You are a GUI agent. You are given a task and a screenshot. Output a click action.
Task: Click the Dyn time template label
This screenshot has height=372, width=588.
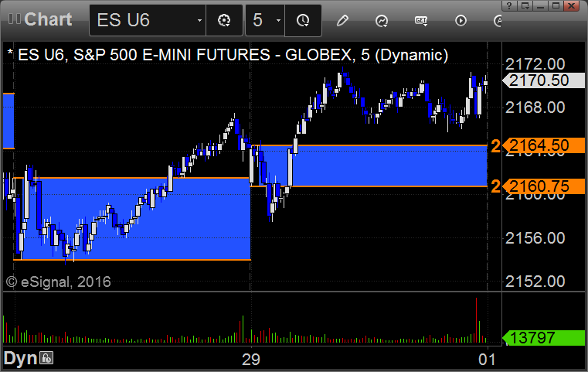[x=21, y=358]
